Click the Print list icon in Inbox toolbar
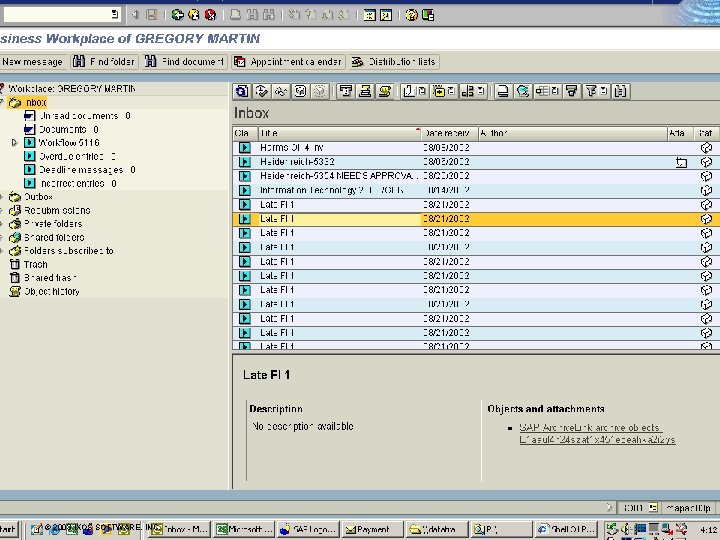The width and height of the screenshot is (720, 540). [503, 91]
